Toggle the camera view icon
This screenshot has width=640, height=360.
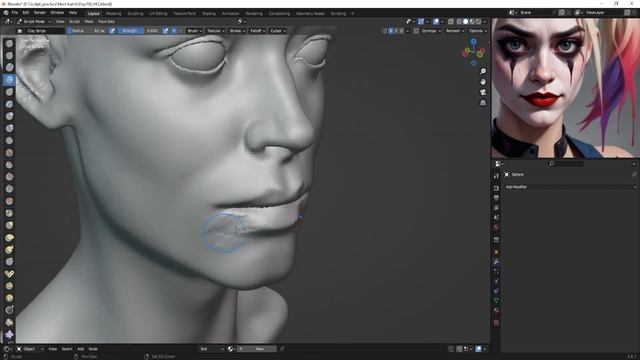(x=483, y=92)
